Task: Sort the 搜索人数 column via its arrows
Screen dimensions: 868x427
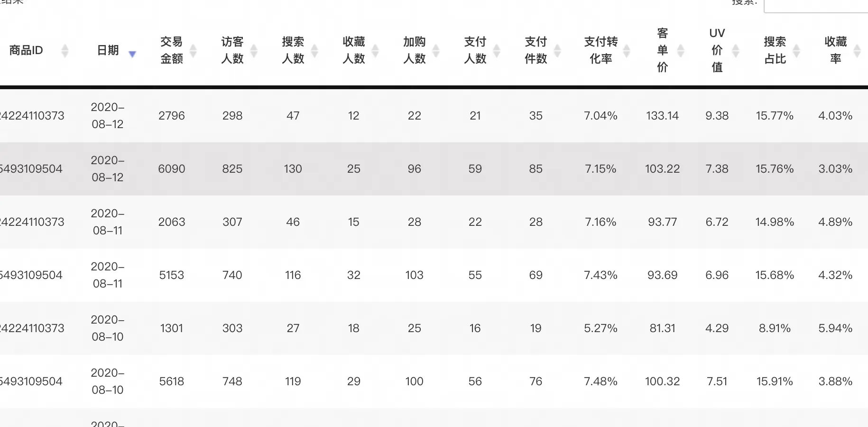Action: 314,50
